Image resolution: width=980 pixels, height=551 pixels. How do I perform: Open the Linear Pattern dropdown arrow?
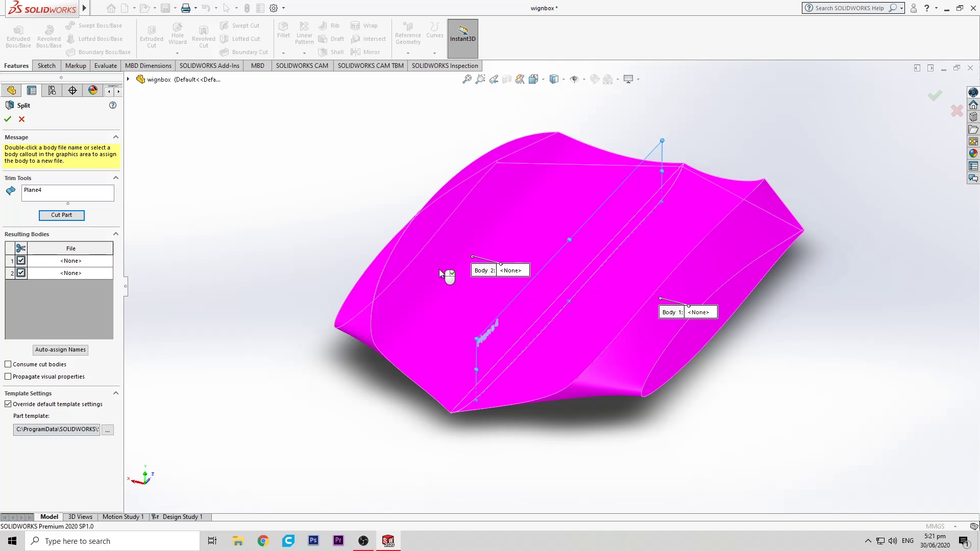pyautogui.click(x=304, y=53)
